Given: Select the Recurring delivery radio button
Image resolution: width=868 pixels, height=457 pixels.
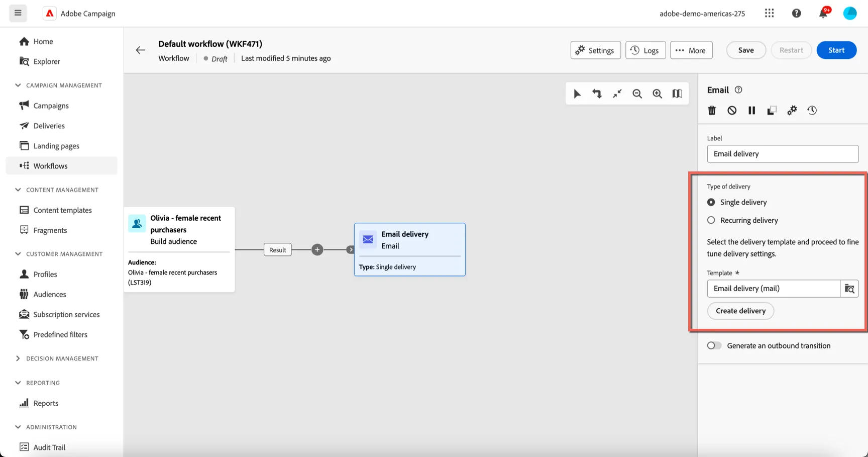Looking at the screenshot, I should (711, 220).
